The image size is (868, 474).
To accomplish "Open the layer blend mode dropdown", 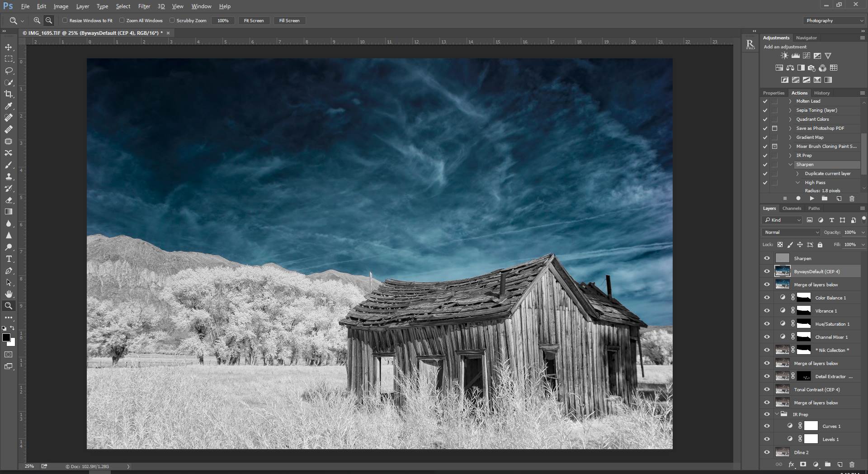I will pos(790,232).
